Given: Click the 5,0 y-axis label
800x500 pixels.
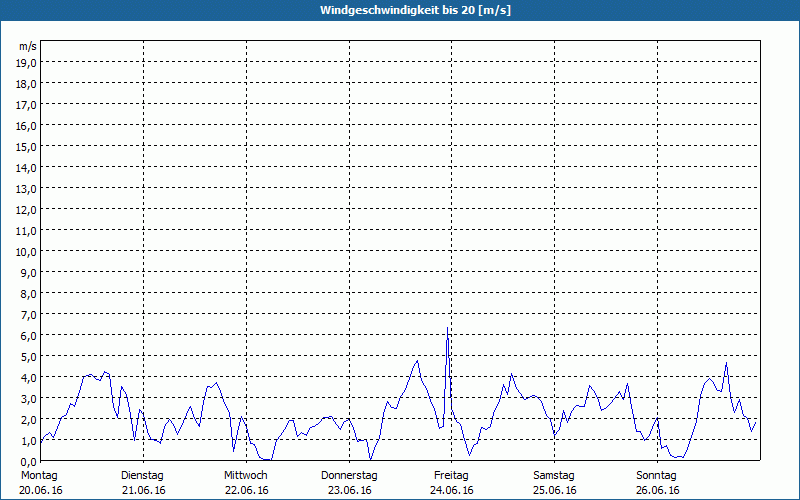Looking at the screenshot, I should click(27, 356).
